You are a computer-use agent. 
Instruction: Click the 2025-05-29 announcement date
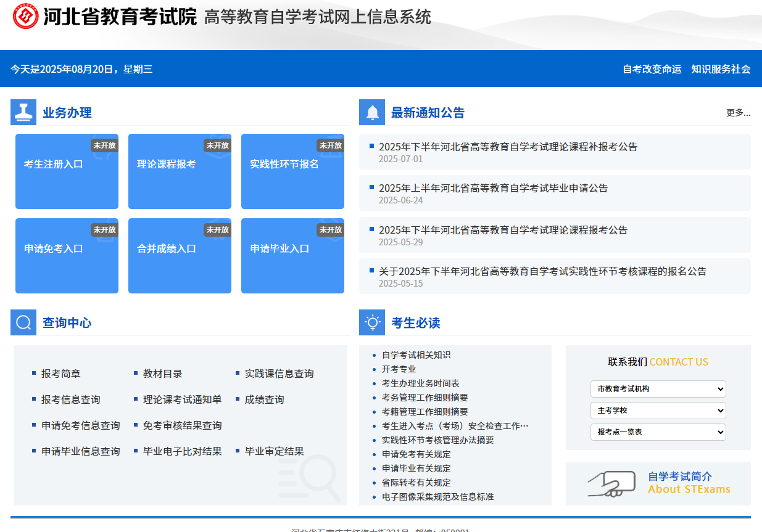(401, 242)
